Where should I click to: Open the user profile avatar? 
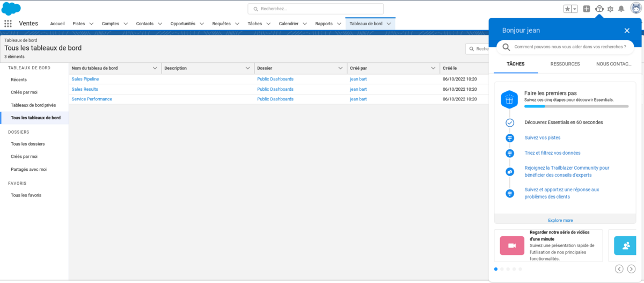pos(635,9)
